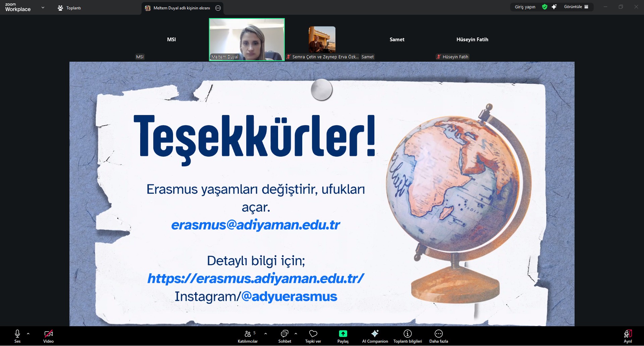Screen dimensions: 644x346
Task: Click the Giriş yapın sign-in button
Action: point(525,7)
